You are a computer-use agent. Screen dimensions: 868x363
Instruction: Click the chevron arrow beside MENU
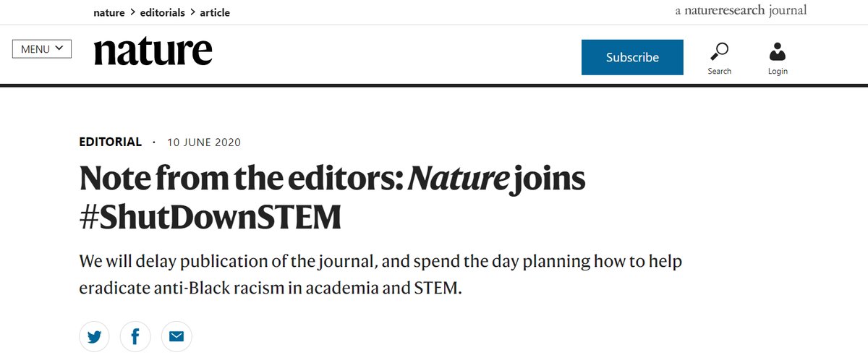59,48
